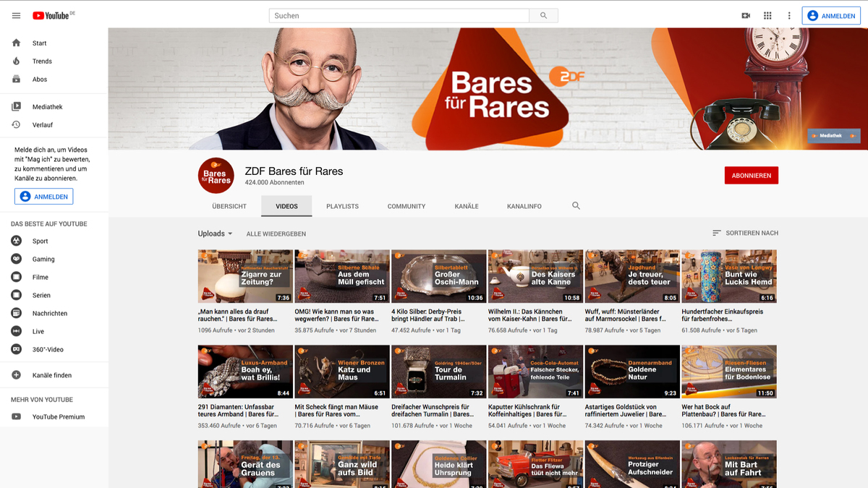This screenshot has height=488, width=868.
Task: Expand the Uploads dropdown
Action: 216,234
